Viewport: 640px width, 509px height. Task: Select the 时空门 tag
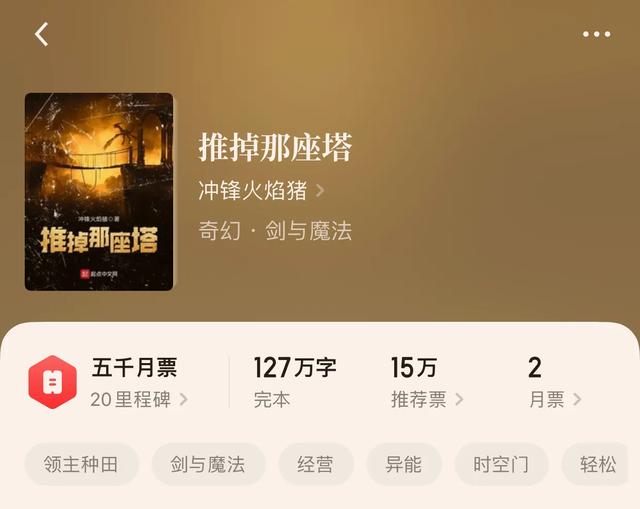501,465
